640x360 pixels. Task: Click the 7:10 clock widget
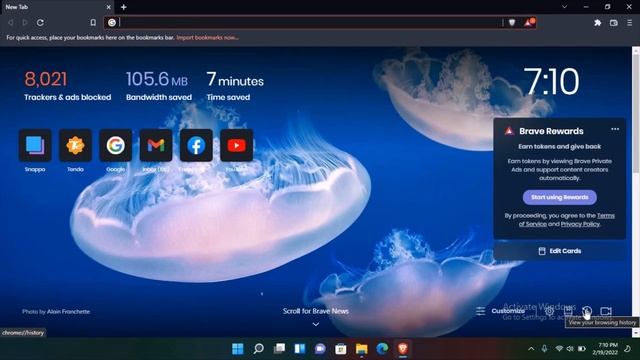(x=551, y=82)
